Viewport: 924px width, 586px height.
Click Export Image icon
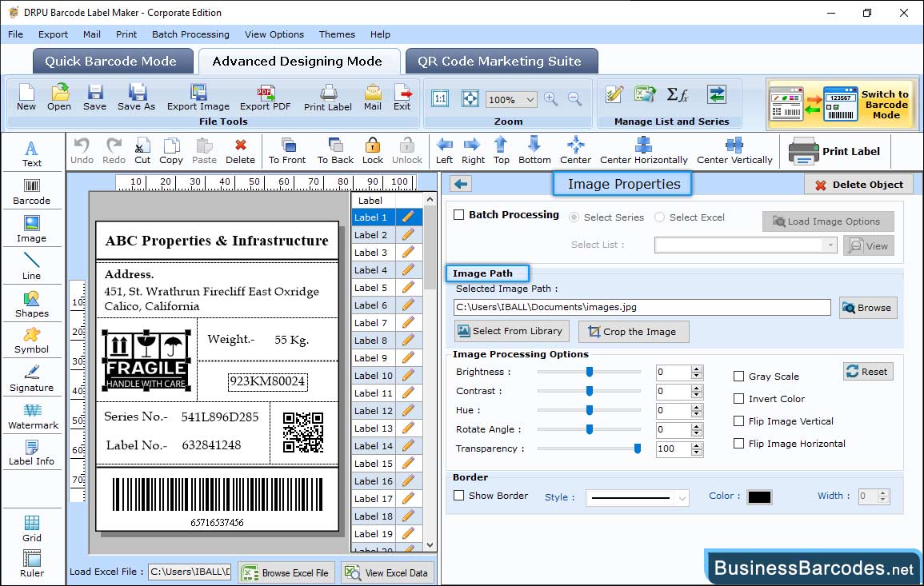[198, 98]
